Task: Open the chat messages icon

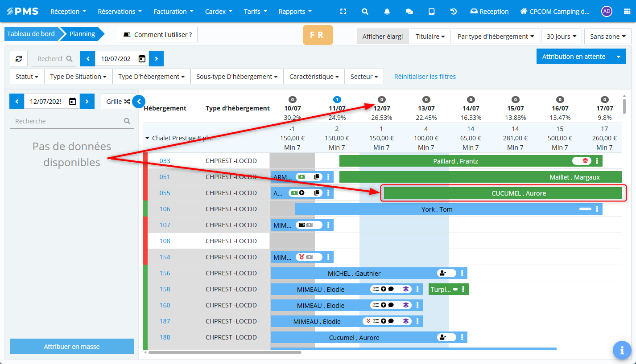Action: point(409,12)
